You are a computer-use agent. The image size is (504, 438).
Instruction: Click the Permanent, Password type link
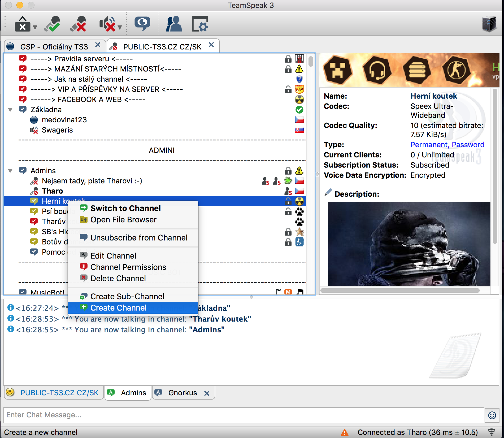(x=447, y=145)
